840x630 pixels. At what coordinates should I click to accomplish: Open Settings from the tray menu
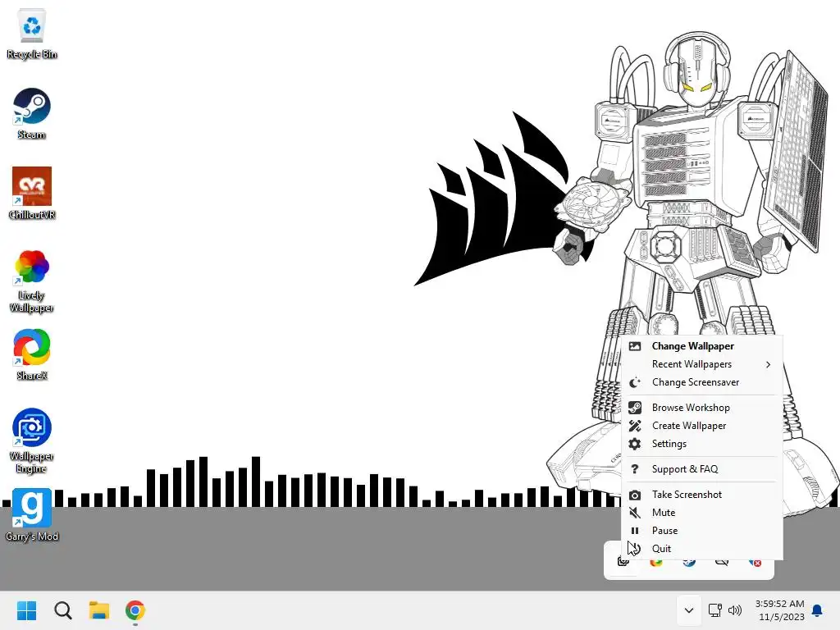point(702,444)
